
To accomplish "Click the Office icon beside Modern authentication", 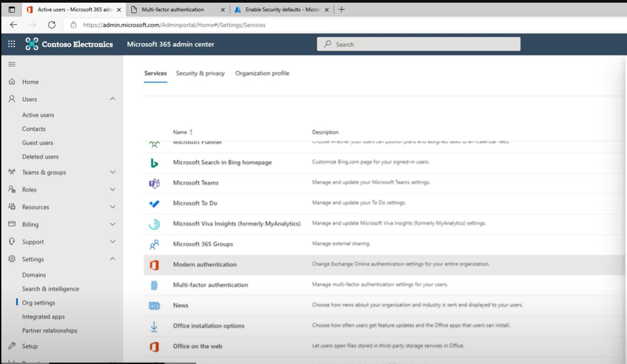I will pyautogui.click(x=154, y=265).
